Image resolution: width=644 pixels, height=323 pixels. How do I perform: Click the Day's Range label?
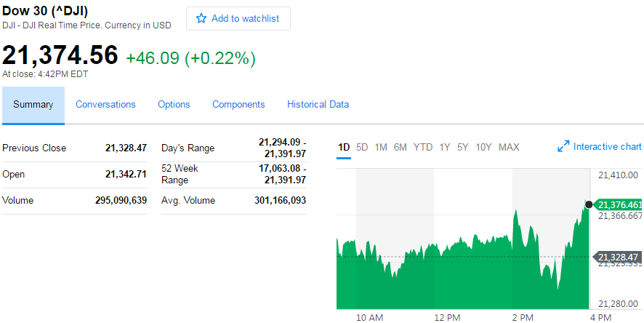[188, 148]
